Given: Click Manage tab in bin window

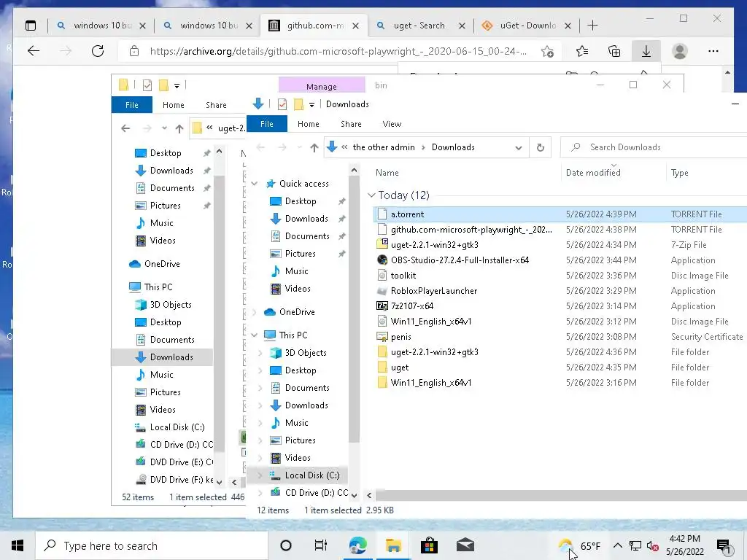Looking at the screenshot, I should (x=322, y=86).
